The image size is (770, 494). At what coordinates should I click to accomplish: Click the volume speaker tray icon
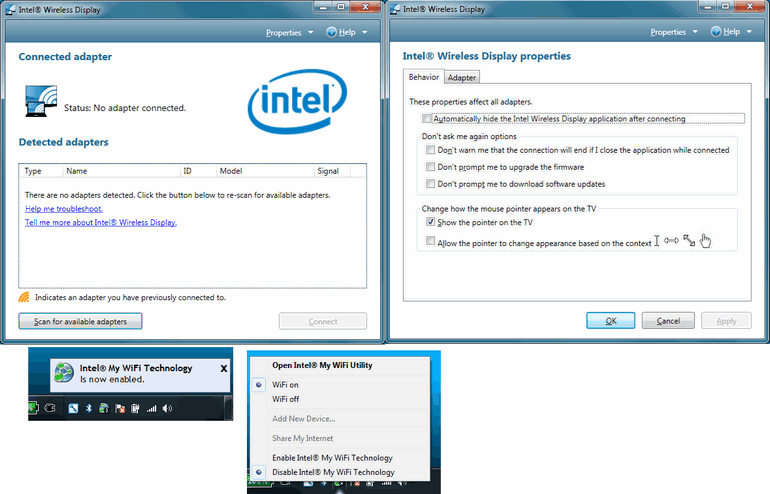click(167, 408)
